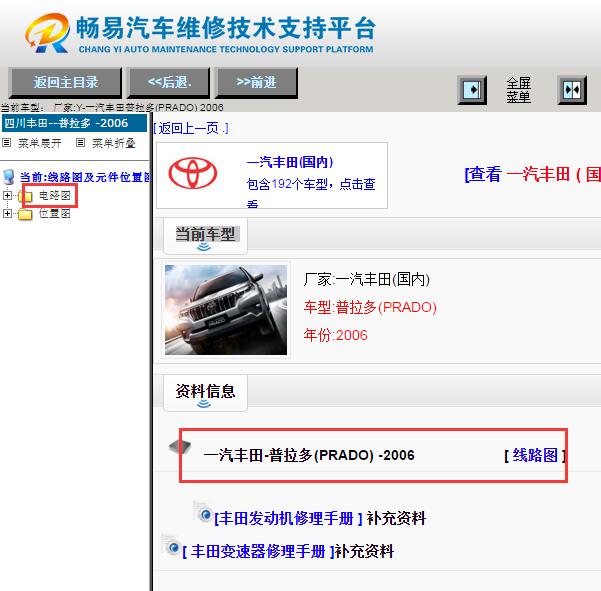The width and height of the screenshot is (601, 591).
Task: Open the 全屏菜单 link
Action: (x=519, y=90)
